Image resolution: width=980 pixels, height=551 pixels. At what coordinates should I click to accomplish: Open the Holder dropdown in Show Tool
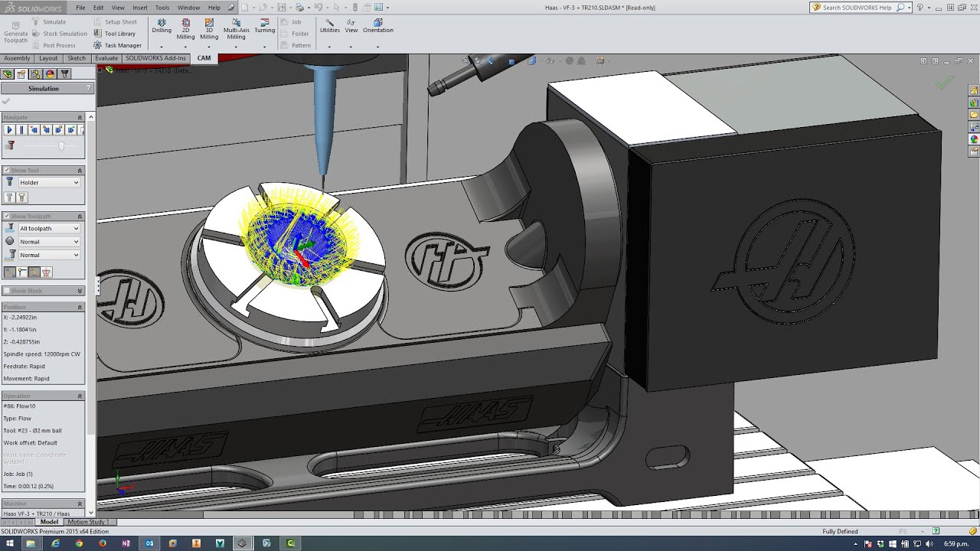coord(49,183)
